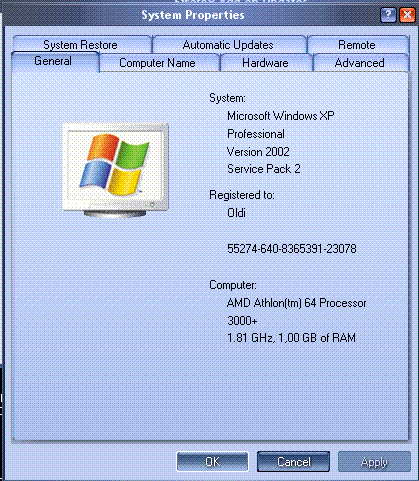Click the Cancel button
This screenshot has width=419, height=481.
[x=293, y=462]
